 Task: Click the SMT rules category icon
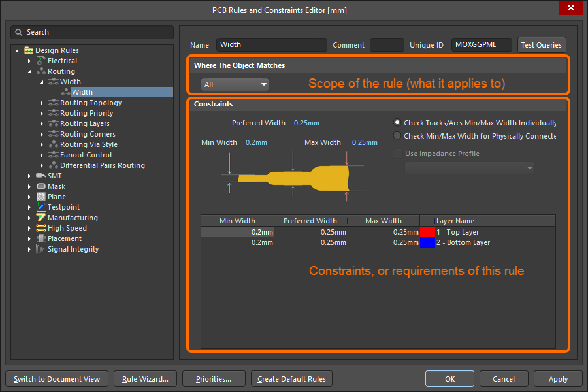[x=41, y=176]
